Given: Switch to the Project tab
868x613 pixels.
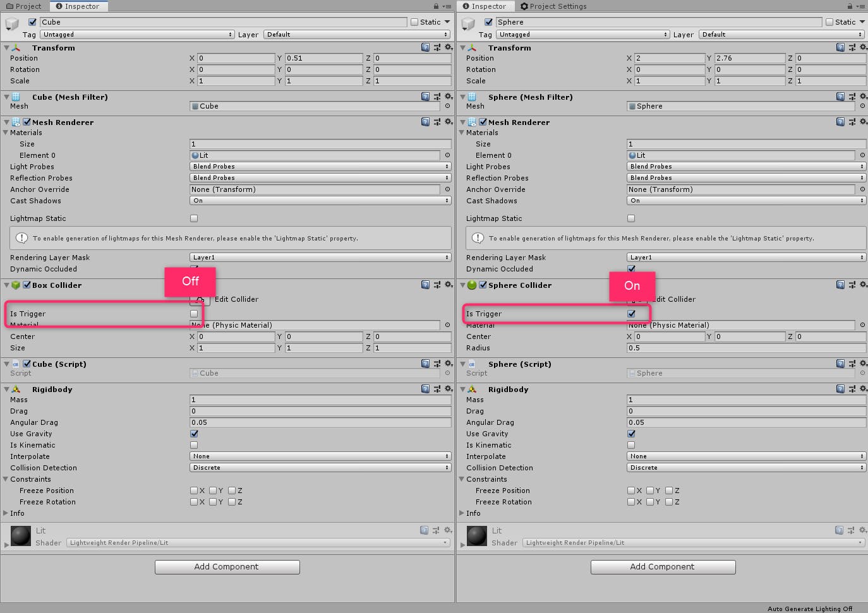Looking at the screenshot, I should pyautogui.click(x=24, y=6).
